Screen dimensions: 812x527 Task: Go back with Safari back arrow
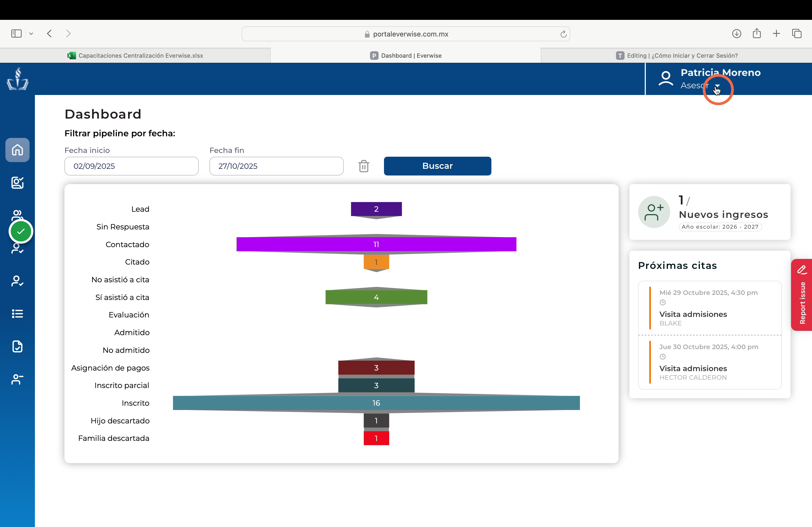click(x=49, y=33)
